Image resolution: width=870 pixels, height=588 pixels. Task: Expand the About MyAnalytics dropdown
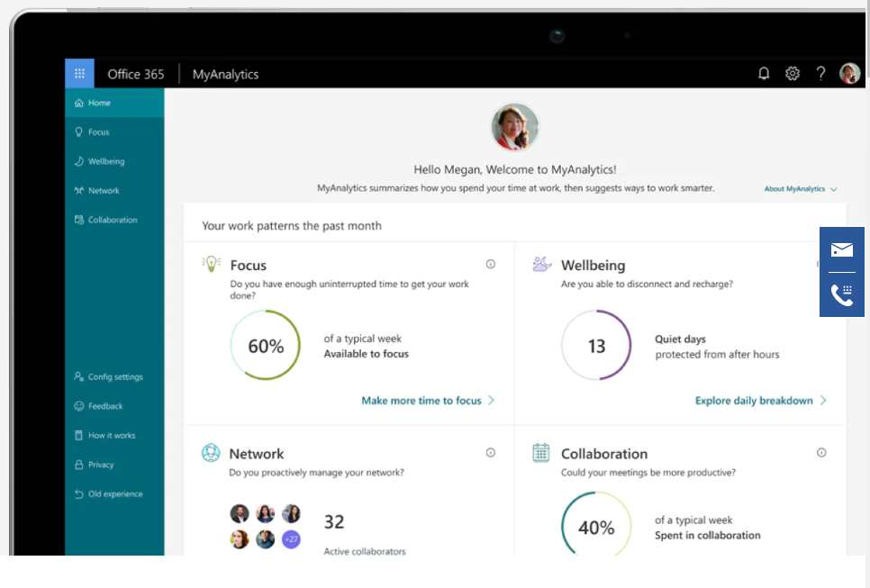pyautogui.click(x=801, y=189)
